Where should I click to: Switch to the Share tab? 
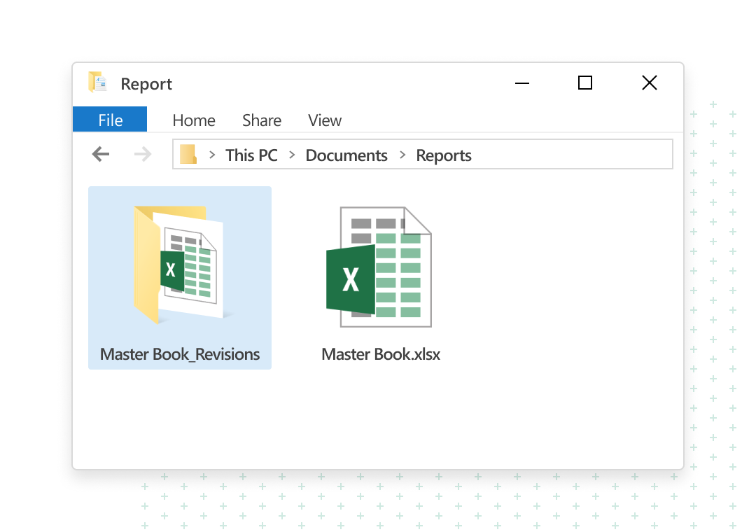pyautogui.click(x=261, y=120)
